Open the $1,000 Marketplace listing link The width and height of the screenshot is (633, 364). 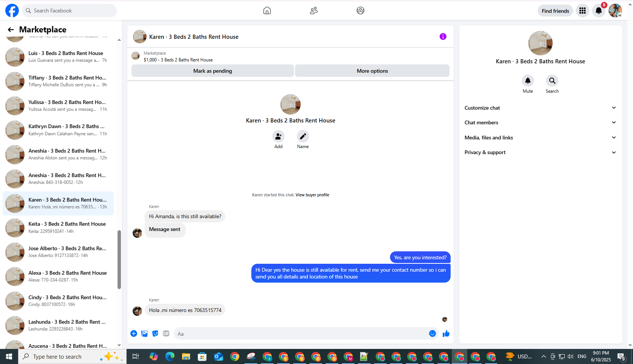tap(178, 60)
